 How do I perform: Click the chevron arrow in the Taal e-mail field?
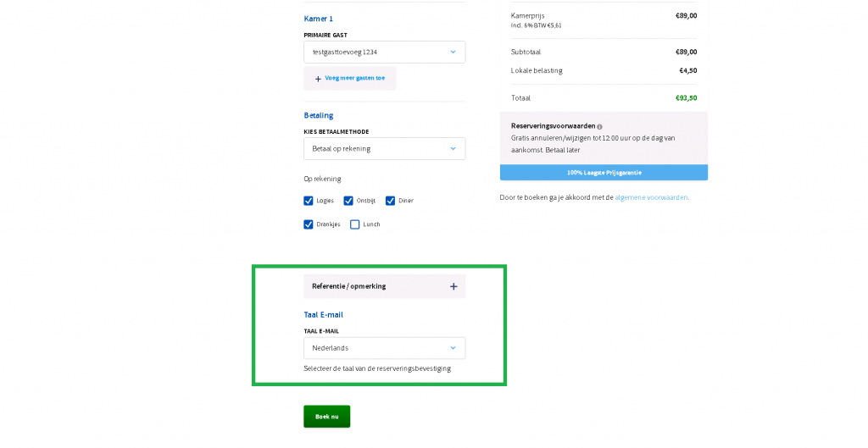453,348
